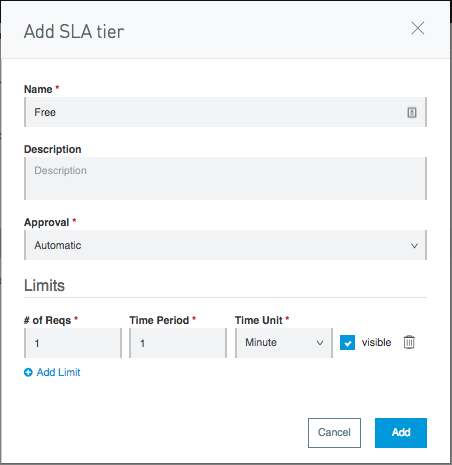Click the Name field label
Viewport: 452px width, 465px height.
point(38,89)
